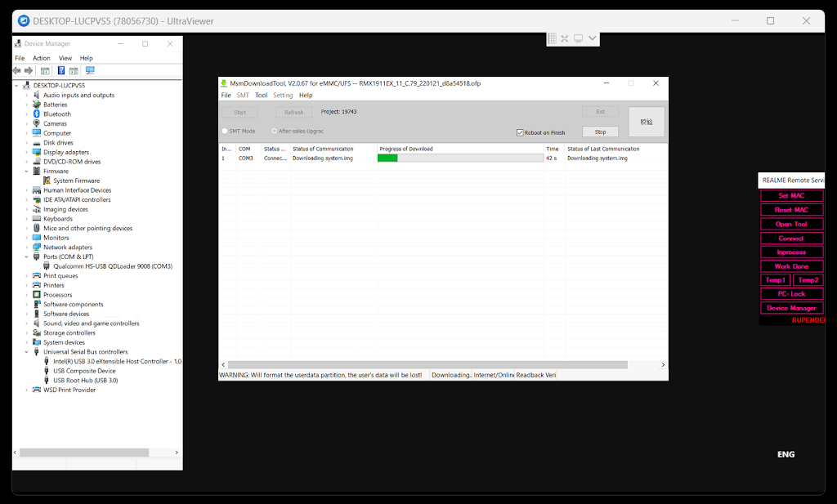Select Intel(R) USB 3.0 eXtensible Host Controller
The height and width of the screenshot is (504, 837).
(117, 362)
